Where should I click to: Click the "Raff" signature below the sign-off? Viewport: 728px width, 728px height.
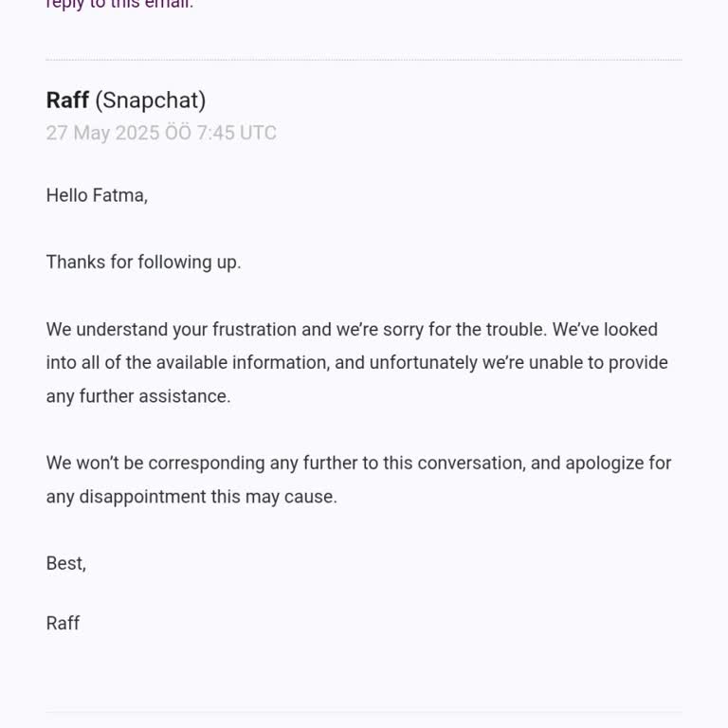tap(63, 624)
